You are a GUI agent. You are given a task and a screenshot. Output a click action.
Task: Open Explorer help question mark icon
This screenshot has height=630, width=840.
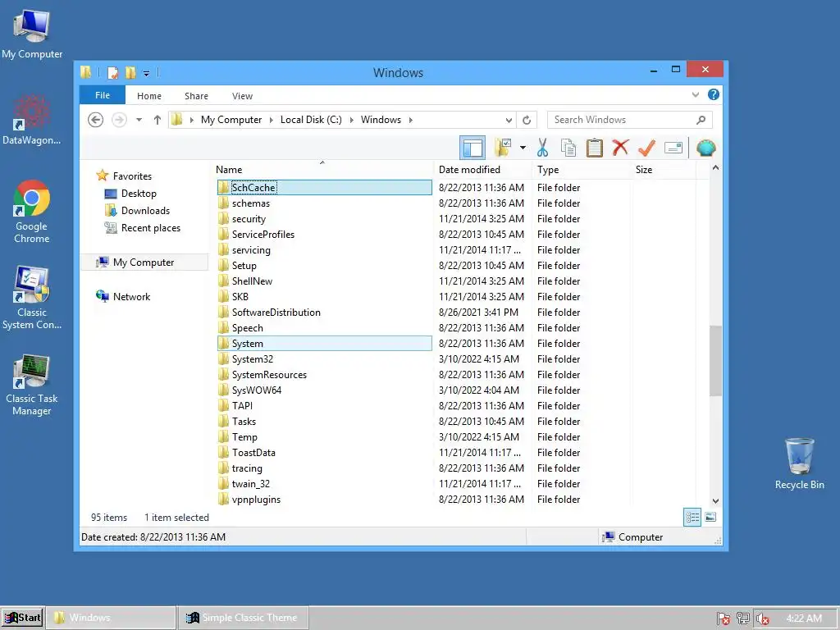click(714, 95)
